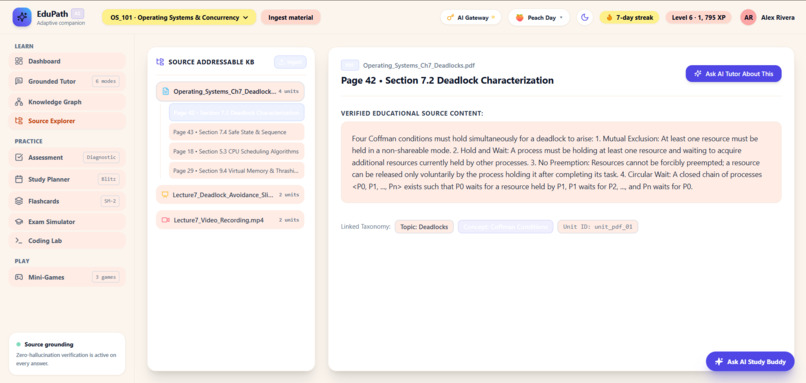The image size is (806, 383).
Task: Open the Study Planner calendar icon
Action: [19, 179]
